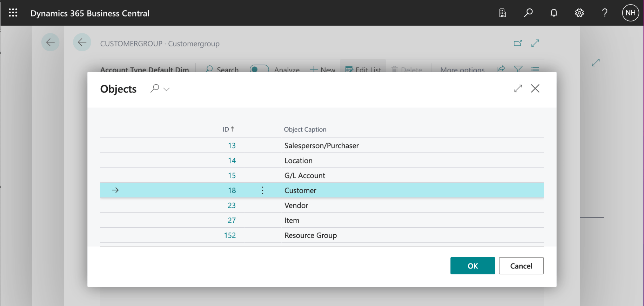
Task: Open the app launcher waffle icon
Action: [13, 13]
